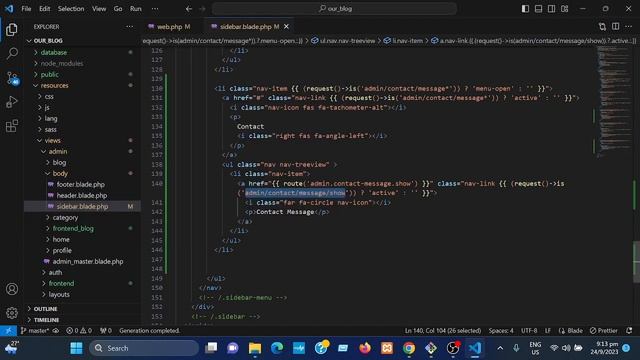This screenshot has height=360, width=640.
Task: Click Ln 140, Col 104 position indicator
Action: [x=443, y=331]
